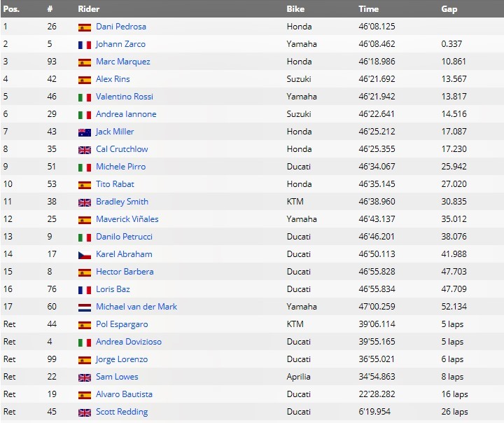Select the Jorge Lorenzo rider link
Screen dimensions: 504x423
pos(122,359)
